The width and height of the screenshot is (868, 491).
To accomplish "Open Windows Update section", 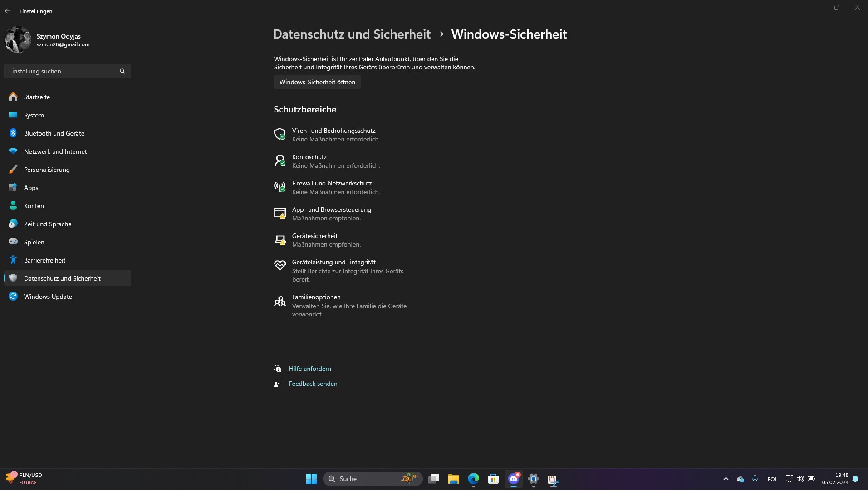I will (x=68, y=296).
